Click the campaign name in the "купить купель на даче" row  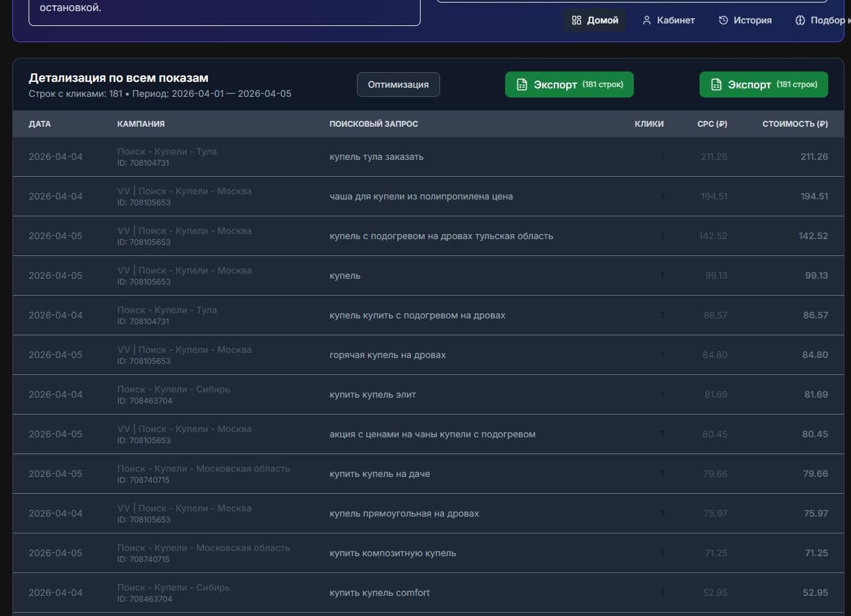point(203,468)
